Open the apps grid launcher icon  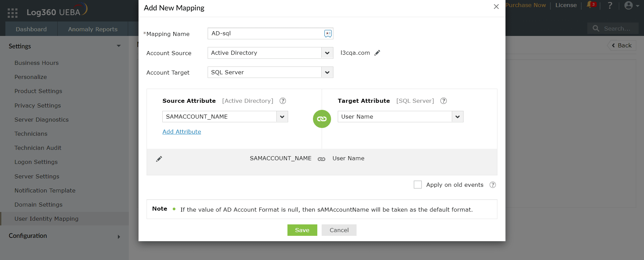tap(12, 13)
